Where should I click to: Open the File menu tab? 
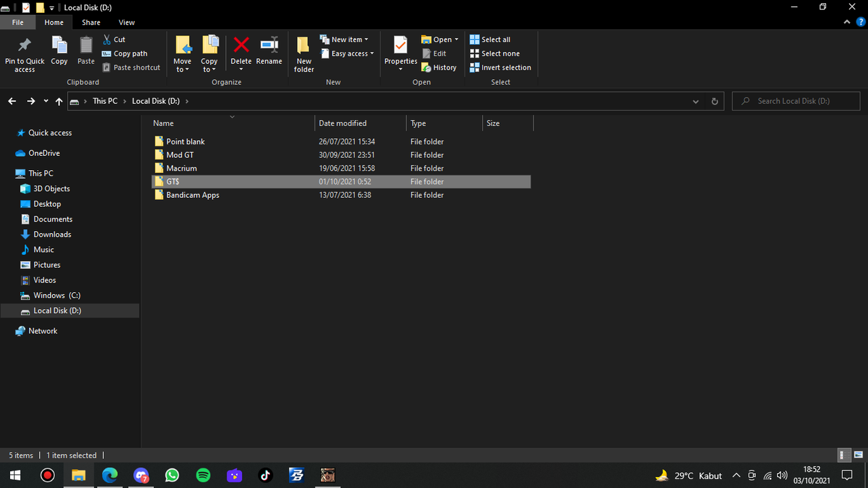18,22
